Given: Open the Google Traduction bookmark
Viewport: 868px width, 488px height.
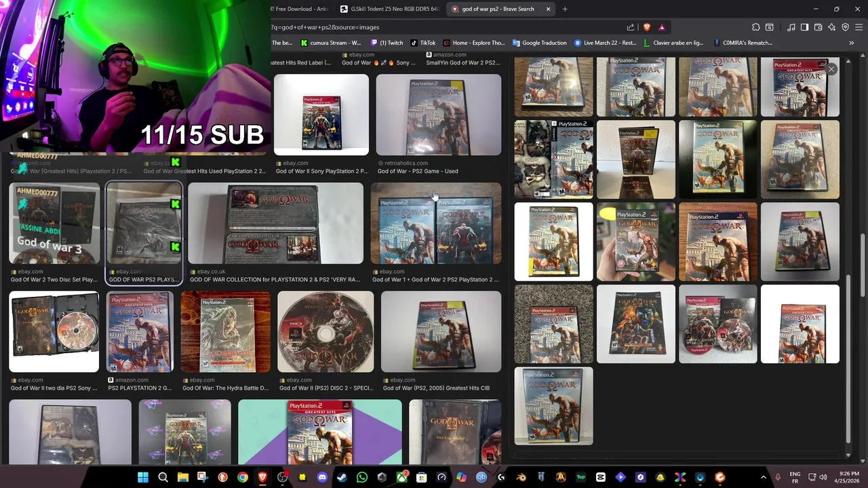Looking at the screenshot, I should coord(540,43).
